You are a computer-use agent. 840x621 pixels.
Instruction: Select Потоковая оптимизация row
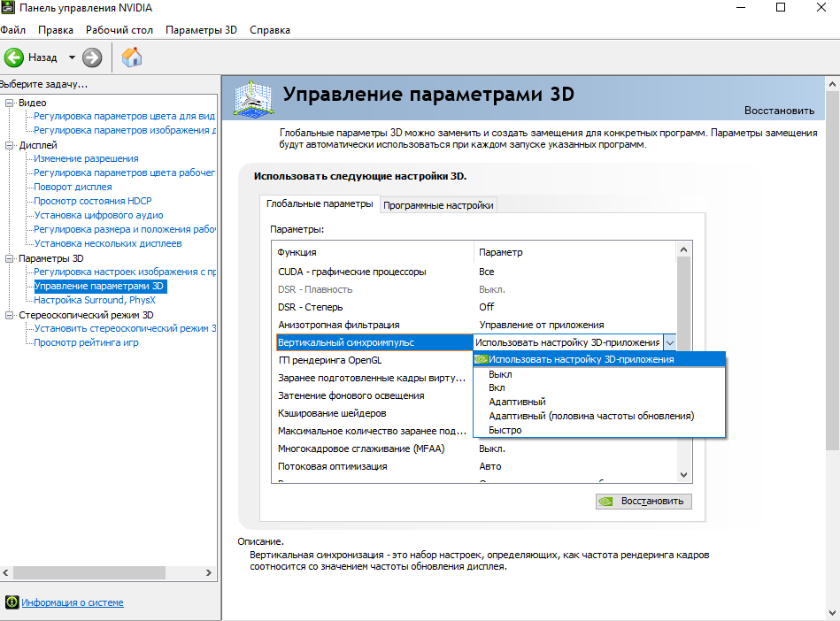tap(474, 466)
